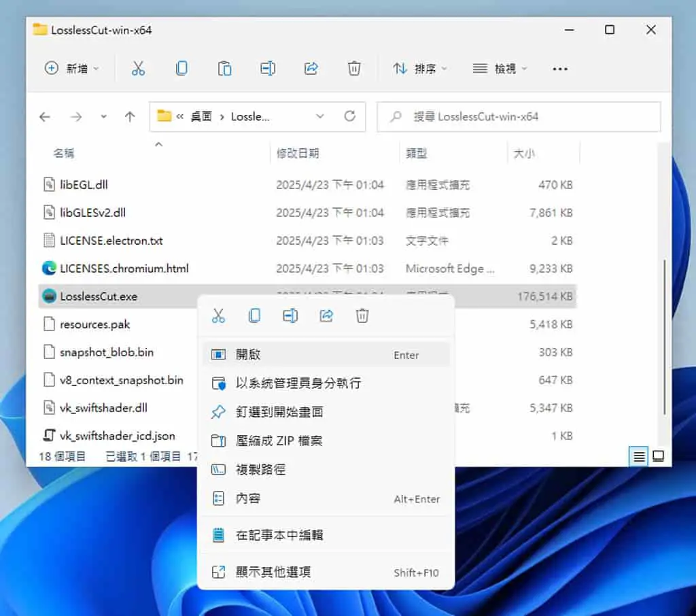Choose 內容 (Properties) from the context menu
The height and width of the screenshot is (616, 696).
pos(326,498)
